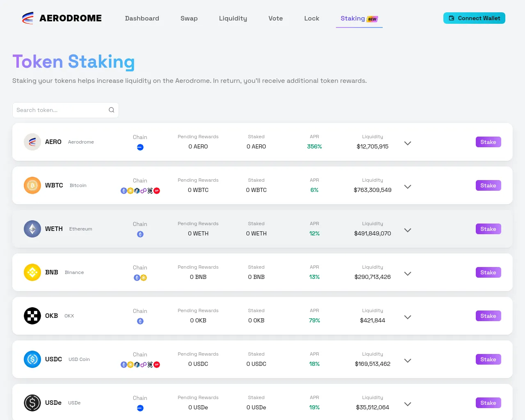Click the Arbitrum chain icon in WBTC row

137,191
